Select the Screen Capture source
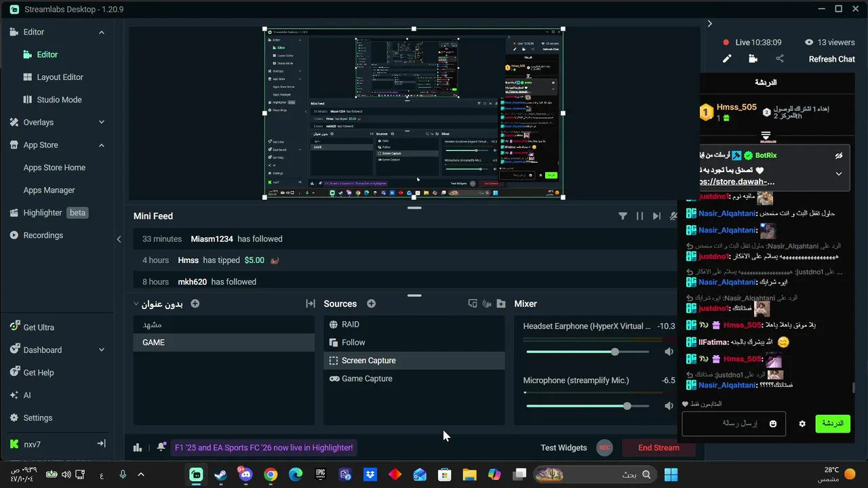The height and width of the screenshot is (488, 868). click(414, 361)
